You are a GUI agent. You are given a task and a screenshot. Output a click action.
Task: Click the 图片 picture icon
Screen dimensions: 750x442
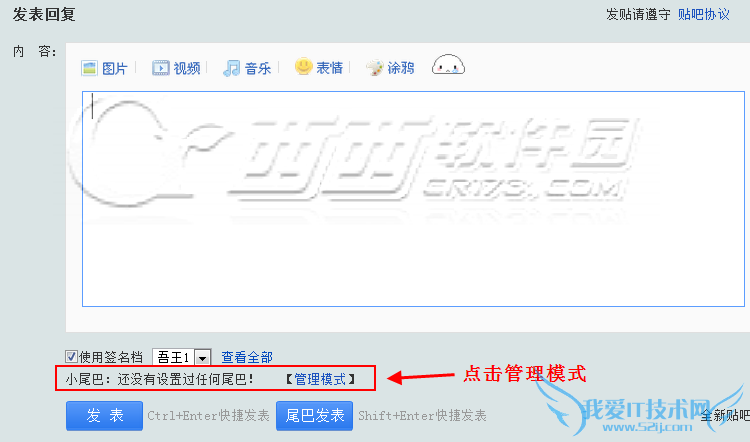(x=89, y=68)
